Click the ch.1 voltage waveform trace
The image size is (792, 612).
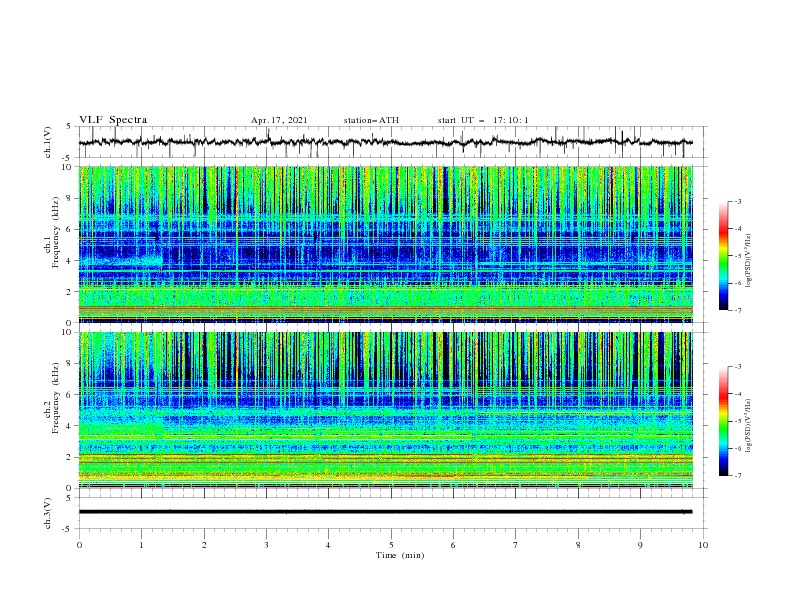(x=385, y=142)
